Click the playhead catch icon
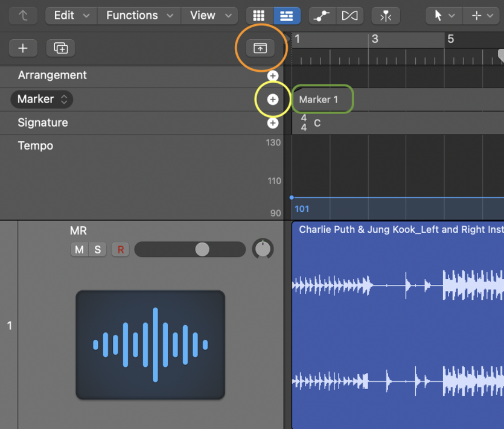 click(x=386, y=16)
